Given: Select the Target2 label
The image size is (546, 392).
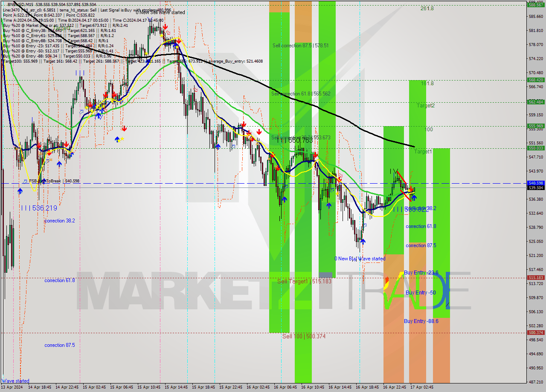Looking at the screenshot, I should [x=426, y=106].
